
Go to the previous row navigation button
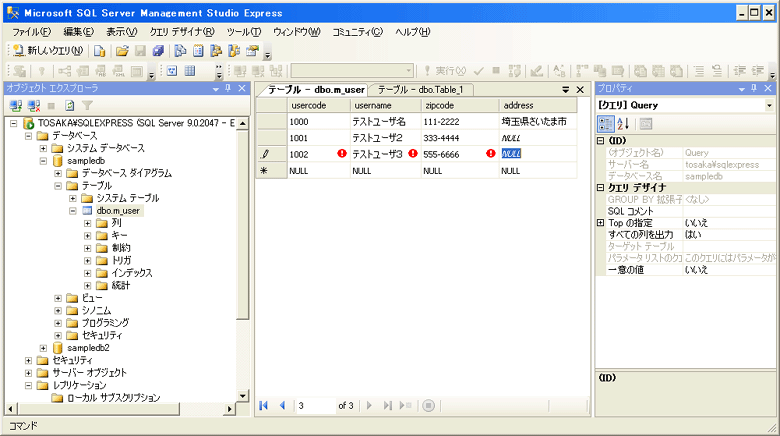coord(283,406)
